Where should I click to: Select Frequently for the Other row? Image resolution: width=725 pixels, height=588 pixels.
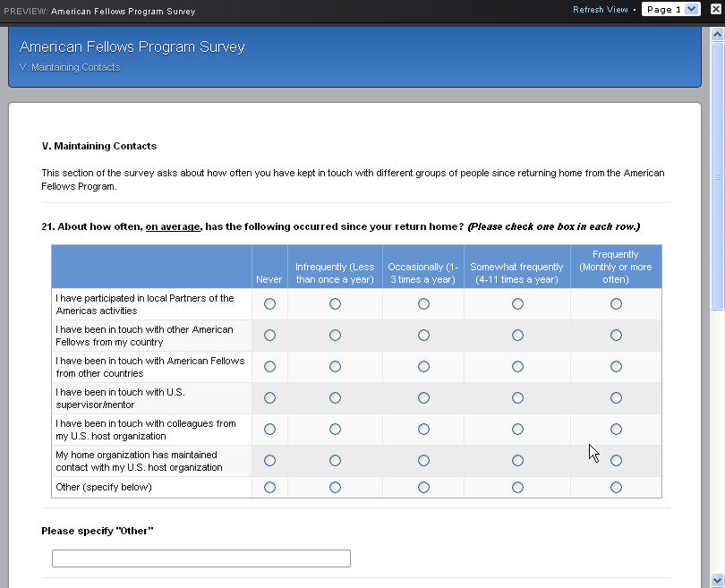click(616, 488)
